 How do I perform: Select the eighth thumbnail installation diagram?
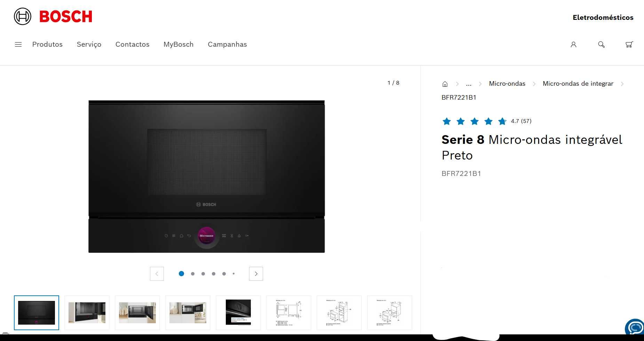(390, 313)
